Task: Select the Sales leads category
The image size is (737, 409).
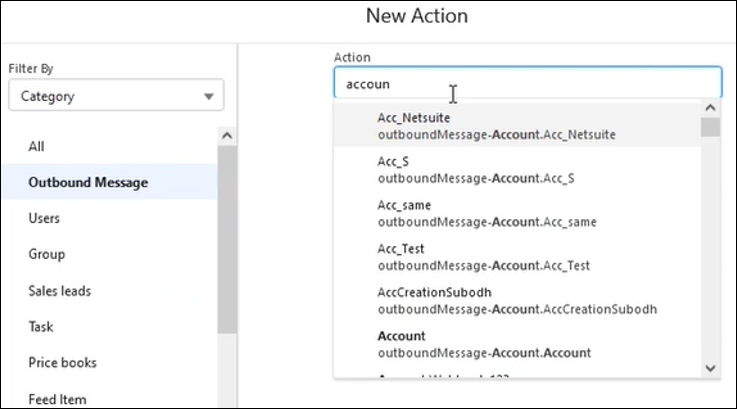Action: (59, 290)
